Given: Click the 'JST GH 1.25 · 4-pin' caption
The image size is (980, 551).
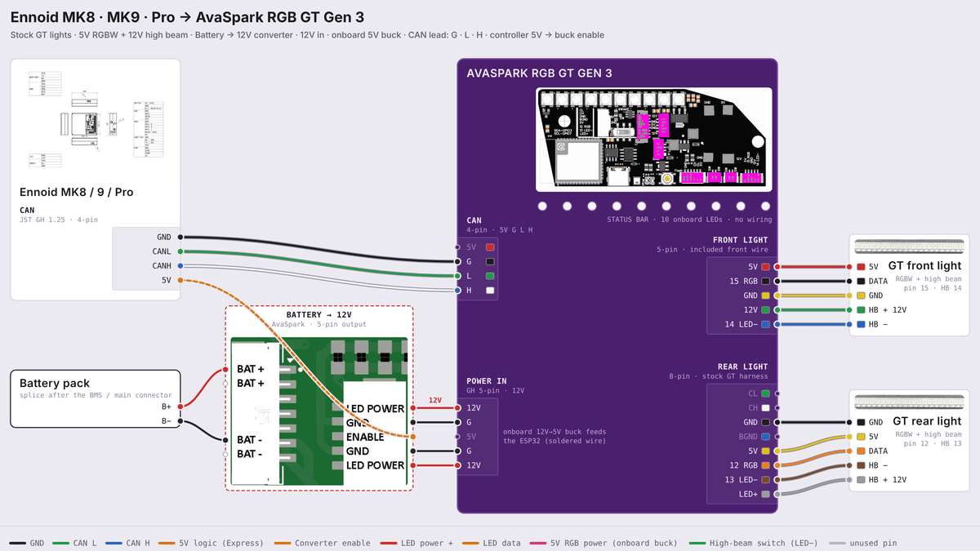Looking at the screenshot, I should click(58, 220).
